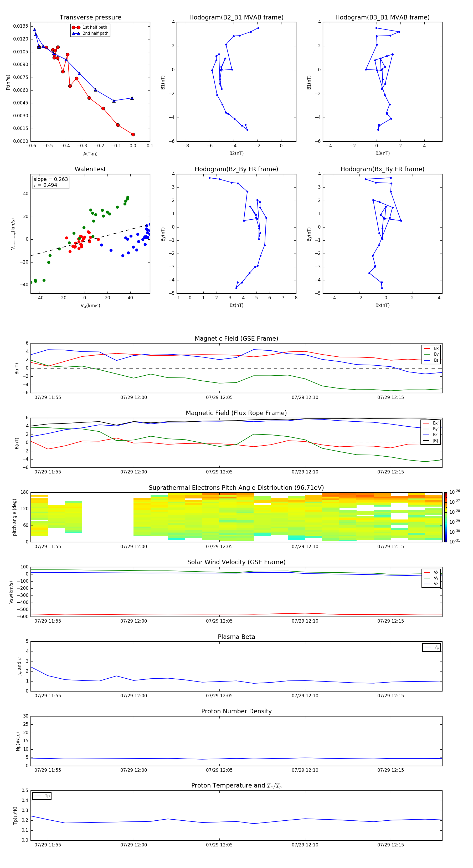Click the 'Solar Wind Velocity (GSE Frame)' title
473x868 pixels.
pos(236,562)
